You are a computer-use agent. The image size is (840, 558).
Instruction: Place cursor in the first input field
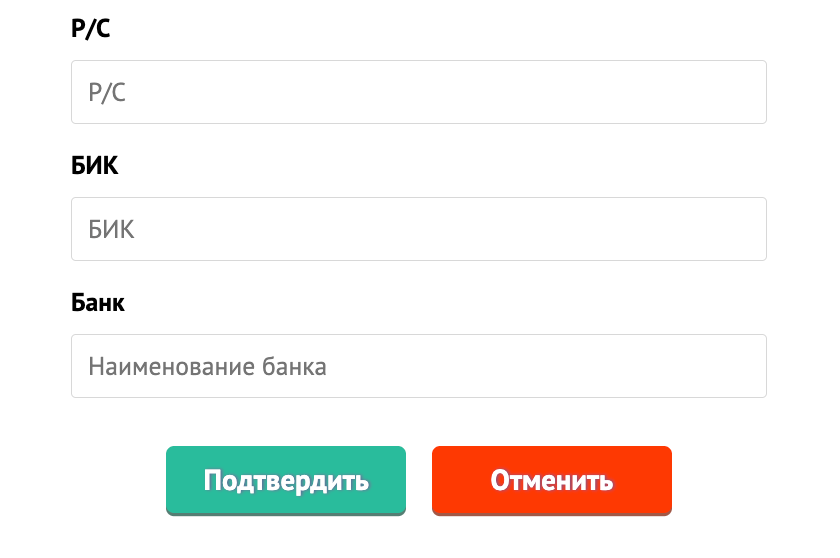pos(418,92)
